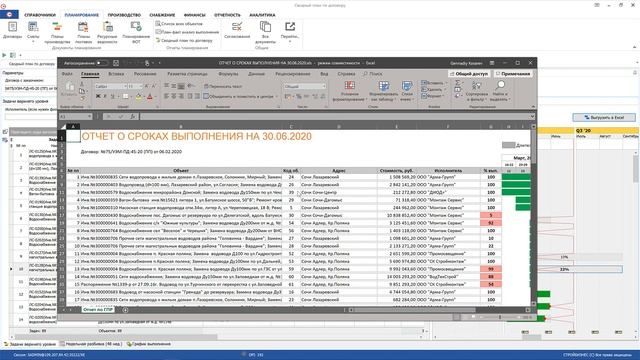This screenshot has width=640, height=360.
Task: Click the AutoSum sigma icon
Action: (x=458, y=83)
